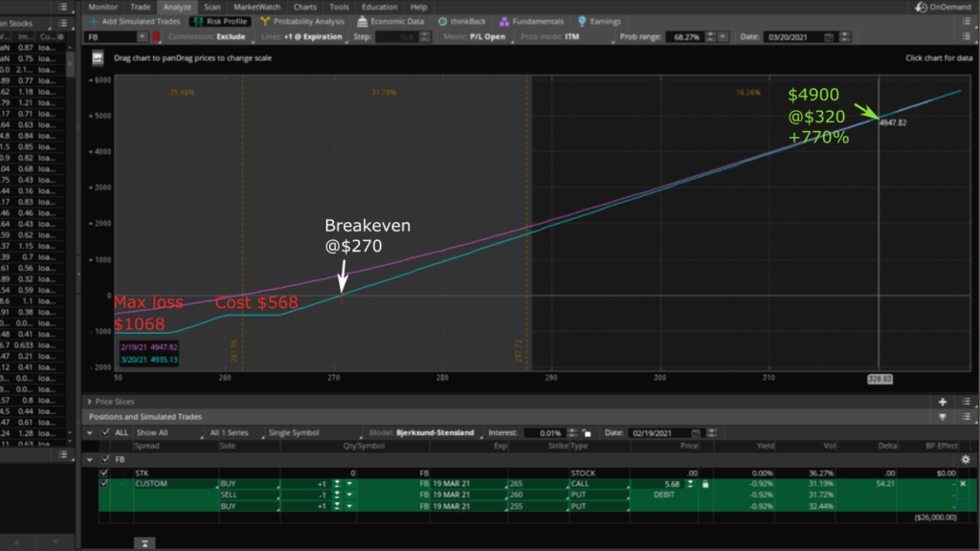This screenshot has width=980, height=551.
Task: Collapse the FB positions group arrow
Action: 90,459
